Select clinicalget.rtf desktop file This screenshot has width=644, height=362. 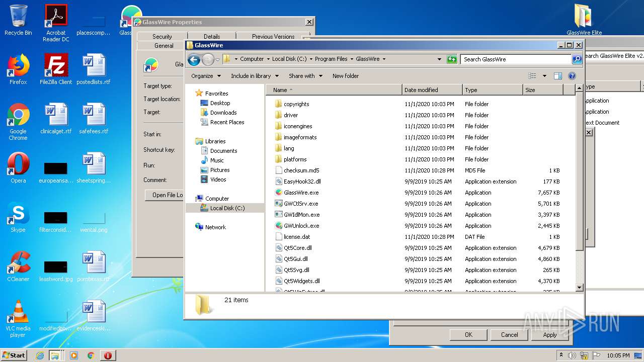click(x=56, y=119)
